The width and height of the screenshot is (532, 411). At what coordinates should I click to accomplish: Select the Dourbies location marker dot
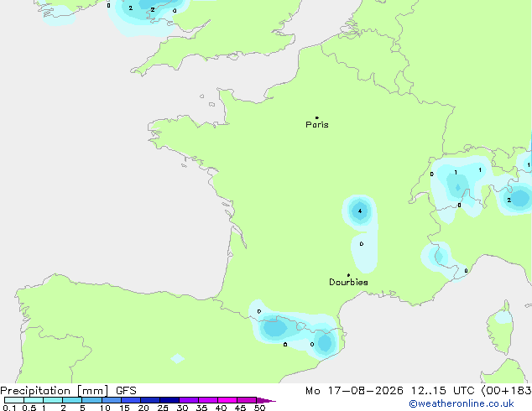(x=348, y=275)
